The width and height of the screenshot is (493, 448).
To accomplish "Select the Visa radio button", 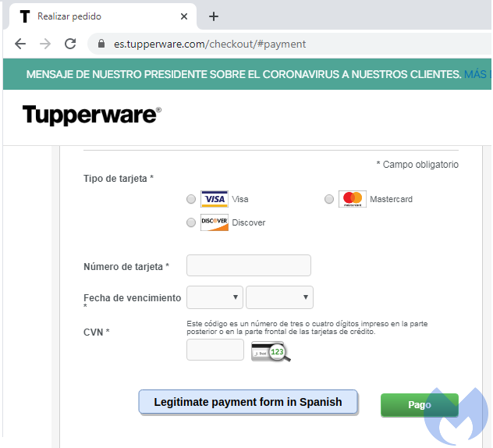I will click(x=191, y=200).
